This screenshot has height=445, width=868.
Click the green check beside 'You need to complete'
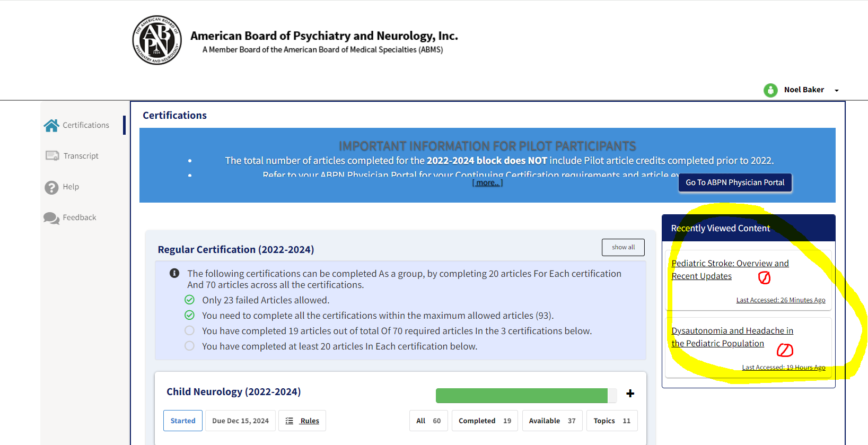pyautogui.click(x=189, y=315)
